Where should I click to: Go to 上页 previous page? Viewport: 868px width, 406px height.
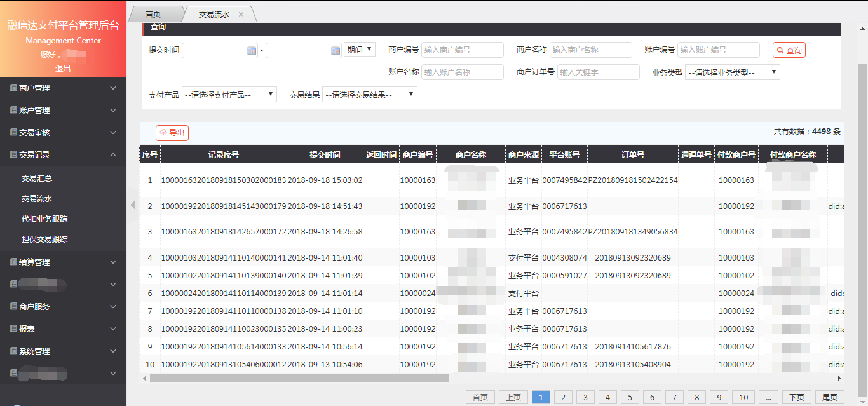point(513,397)
